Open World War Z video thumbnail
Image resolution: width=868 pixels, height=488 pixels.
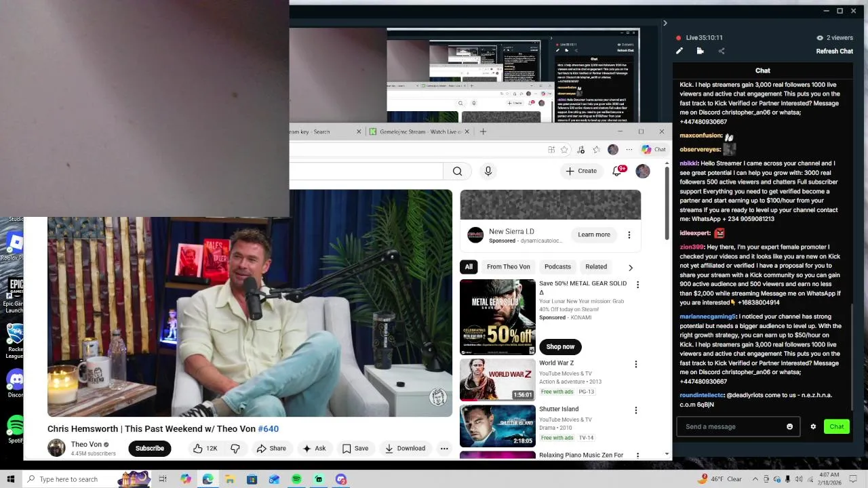click(497, 380)
